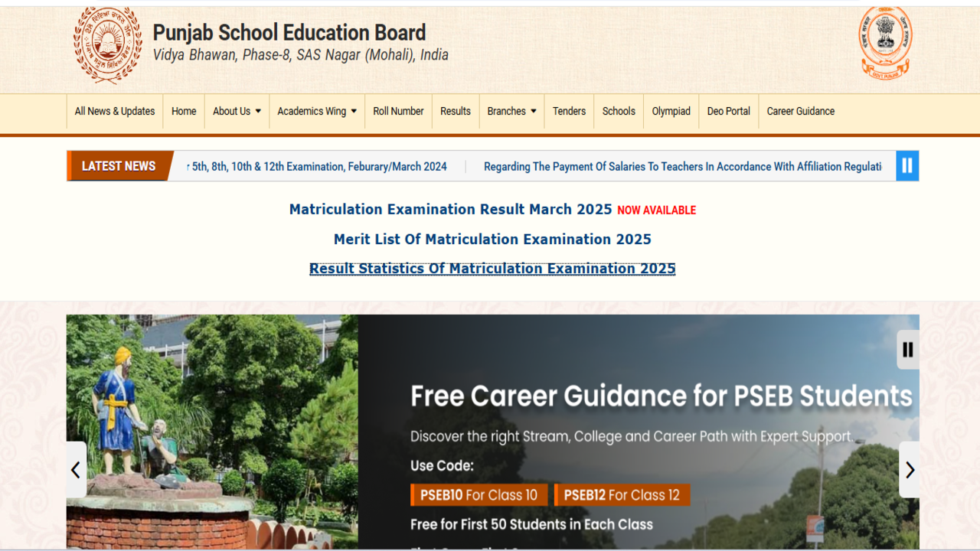The image size is (980, 551).
Task: Open the Deo Portal link
Action: (728, 111)
